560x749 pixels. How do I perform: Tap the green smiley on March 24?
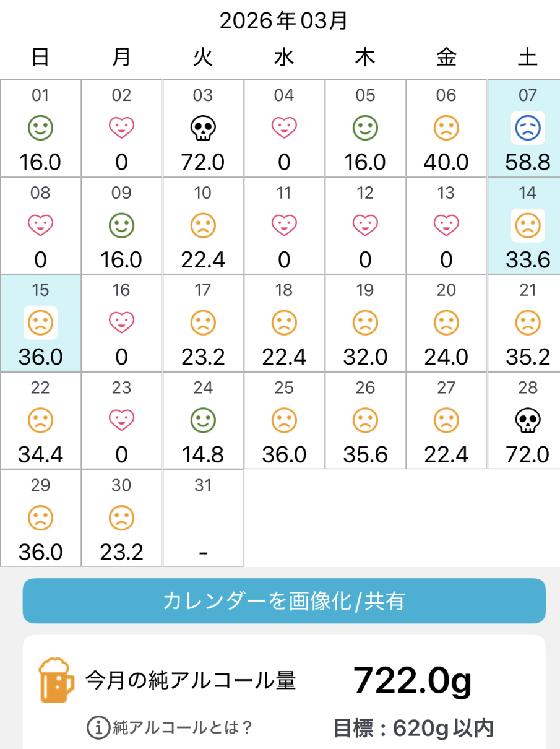pyautogui.click(x=203, y=422)
